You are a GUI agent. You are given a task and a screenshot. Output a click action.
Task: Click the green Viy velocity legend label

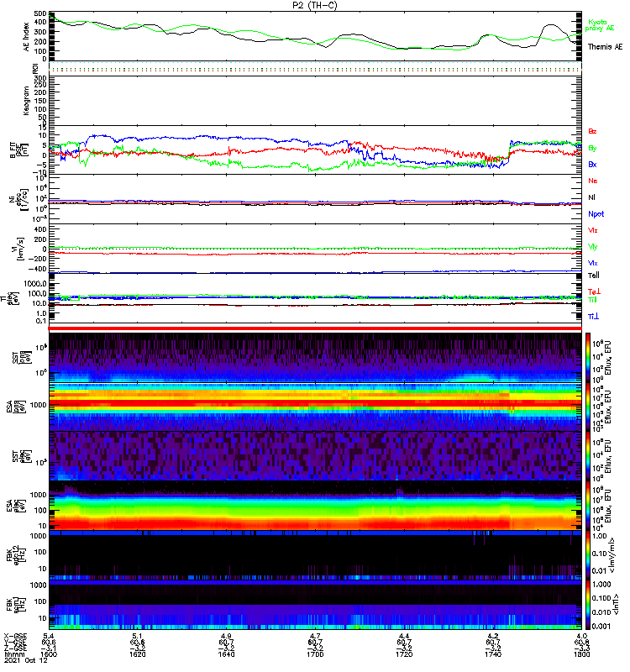(593, 247)
